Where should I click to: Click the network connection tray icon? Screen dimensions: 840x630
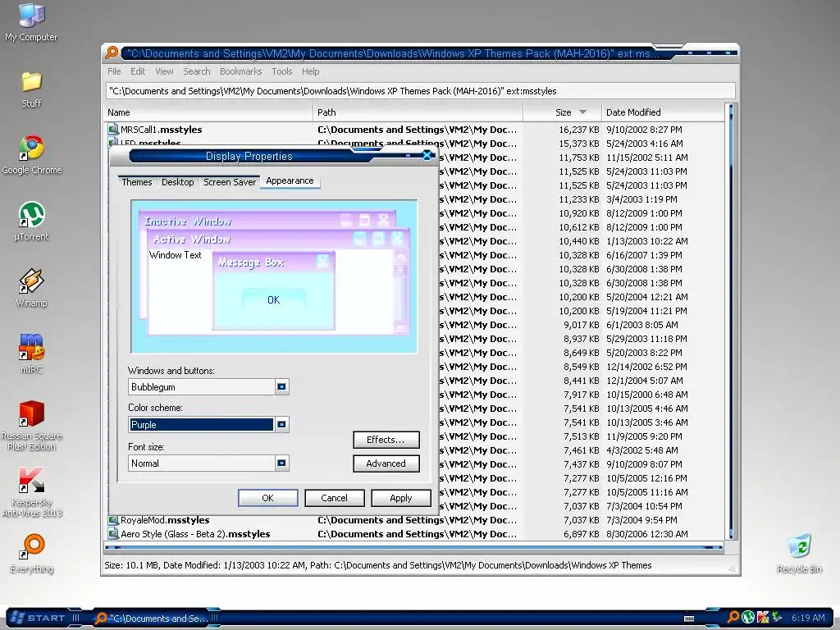coord(776,617)
